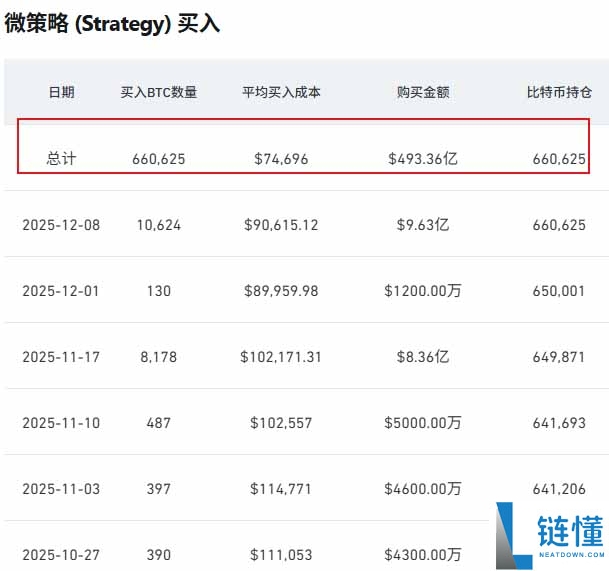
Task: Select purchase amount $4300.00万
Action: tap(423, 555)
